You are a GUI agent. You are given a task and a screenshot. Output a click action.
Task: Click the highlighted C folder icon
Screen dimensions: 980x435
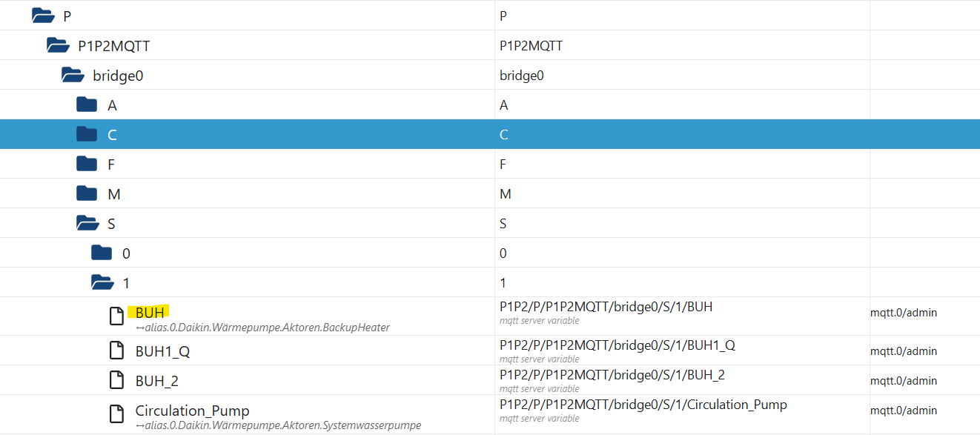click(x=87, y=135)
